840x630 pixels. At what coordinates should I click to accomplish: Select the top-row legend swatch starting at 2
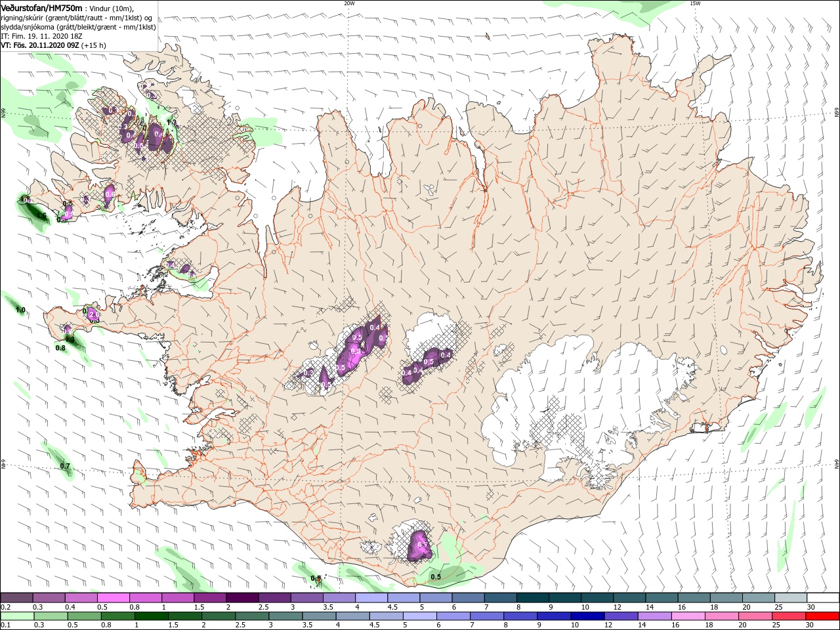pyautogui.click(x=242, y=598)
